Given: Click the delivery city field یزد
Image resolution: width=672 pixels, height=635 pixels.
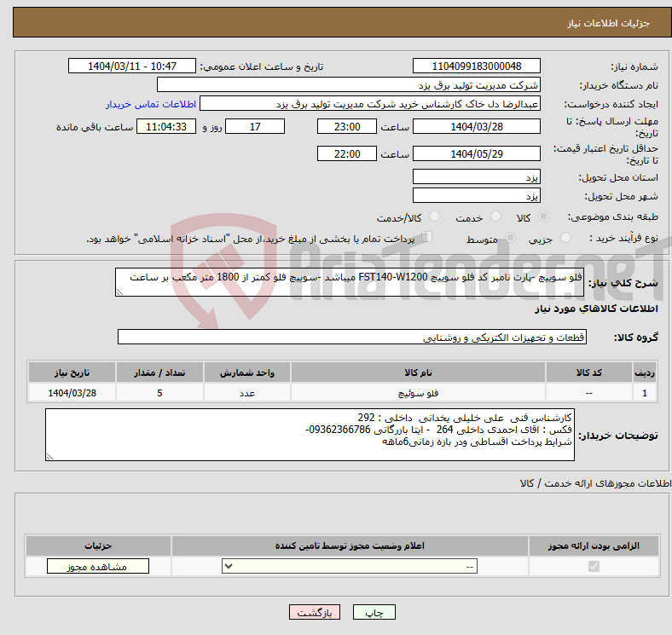Looking at the screenshot, I should tap(476, 195).
